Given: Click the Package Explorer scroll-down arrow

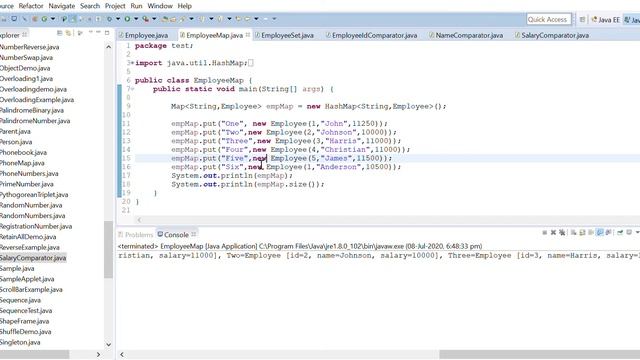Looking at the screenshot, I should click(109, 344).
